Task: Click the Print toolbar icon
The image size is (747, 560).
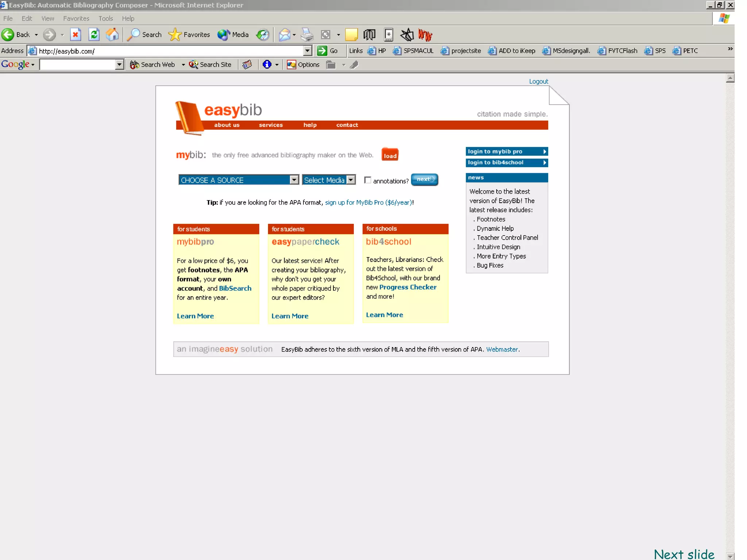Action: 307,35
